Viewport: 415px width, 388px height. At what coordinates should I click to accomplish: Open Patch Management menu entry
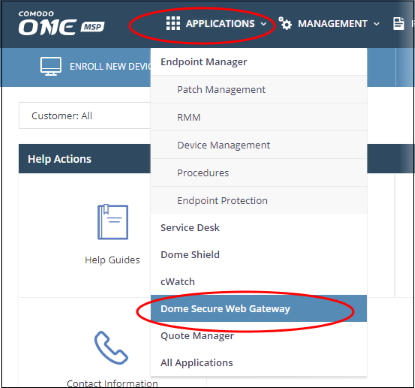[x=259, y=89]
